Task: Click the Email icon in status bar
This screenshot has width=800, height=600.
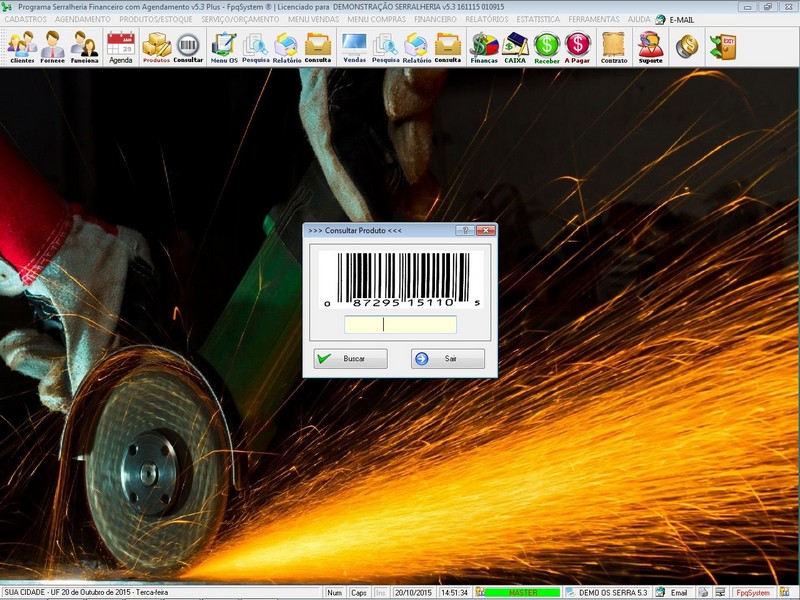Action: click(x=660, y=592)
